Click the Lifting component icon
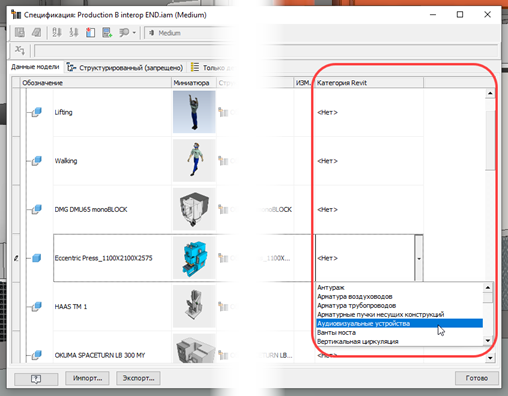Image resolution: width=508 pixels, height=396 pixels. [x=36, y=112]
